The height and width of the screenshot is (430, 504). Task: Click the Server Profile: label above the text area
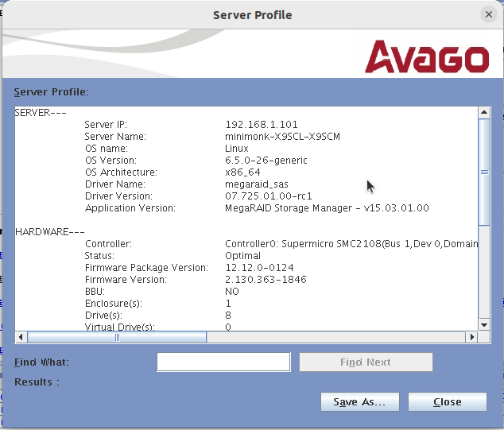[51, 92]
